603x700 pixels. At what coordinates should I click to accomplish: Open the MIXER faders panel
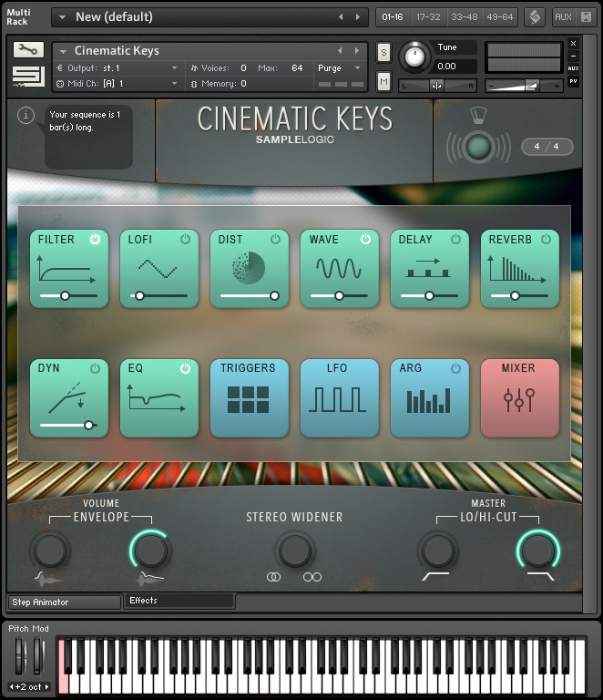click(x=519, y=398)
